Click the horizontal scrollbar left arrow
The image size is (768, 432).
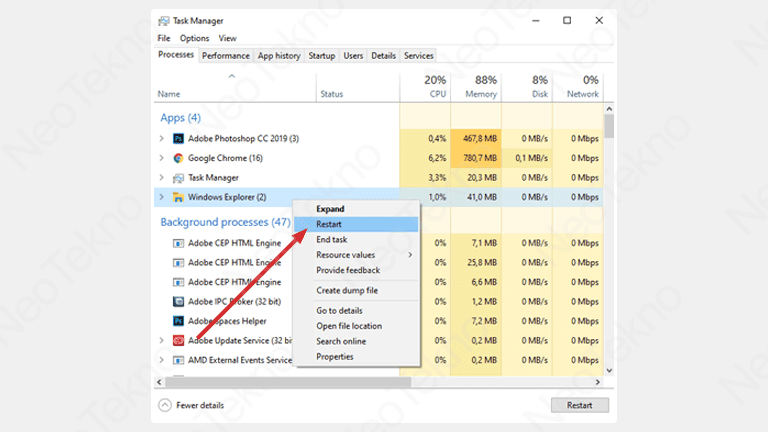point(159,382)
